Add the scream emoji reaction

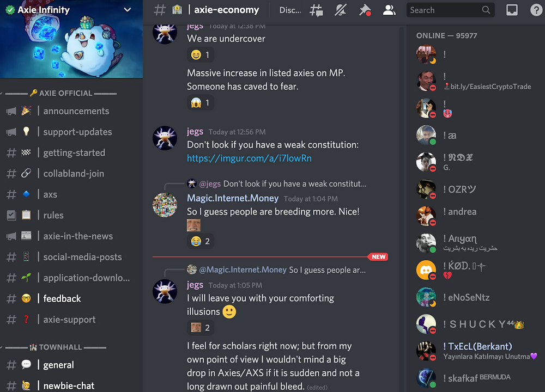pyautogui.click(x=200, y=103)
